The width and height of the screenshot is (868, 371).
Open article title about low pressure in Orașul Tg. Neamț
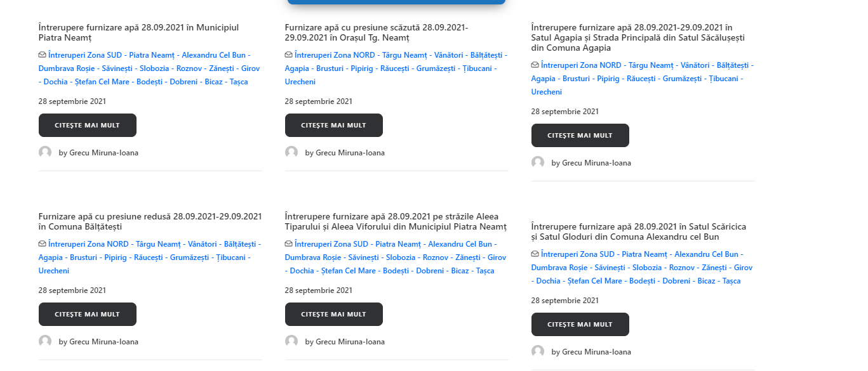(376, 32)
